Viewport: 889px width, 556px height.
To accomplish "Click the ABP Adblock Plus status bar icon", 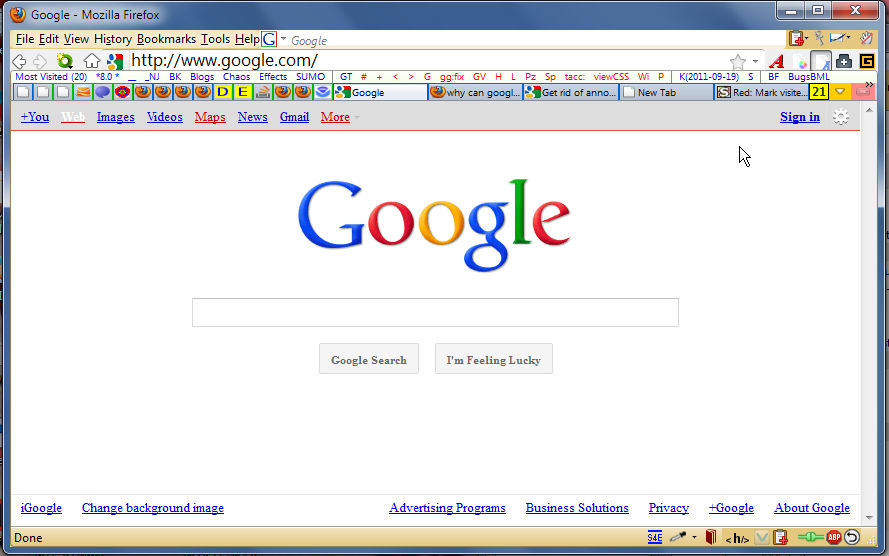I will (833, 537).
